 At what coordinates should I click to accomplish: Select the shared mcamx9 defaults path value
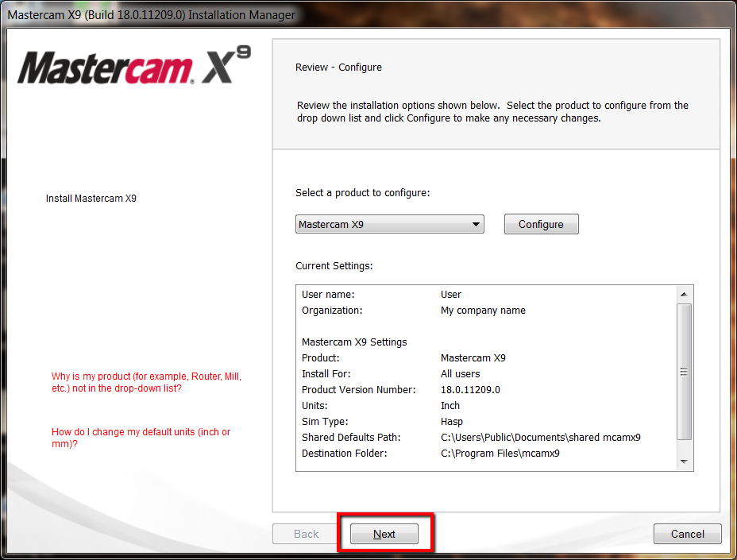pos(541,438)
